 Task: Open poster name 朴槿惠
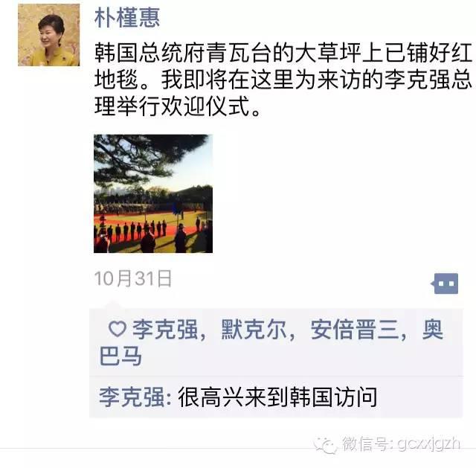pyautogui.click(x=127, y=18)
